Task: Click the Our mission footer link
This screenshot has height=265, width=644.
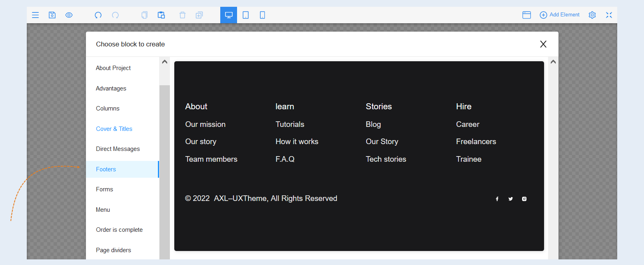Action: tap(205, 124)
